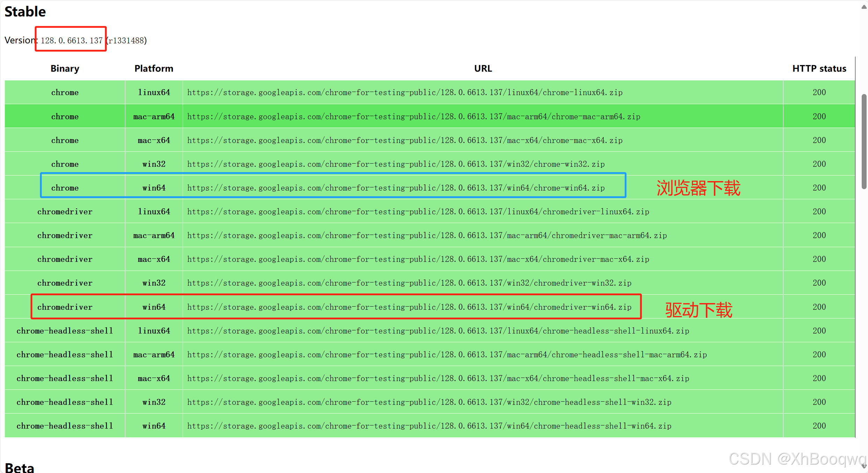Click the Beta heading

20,467
